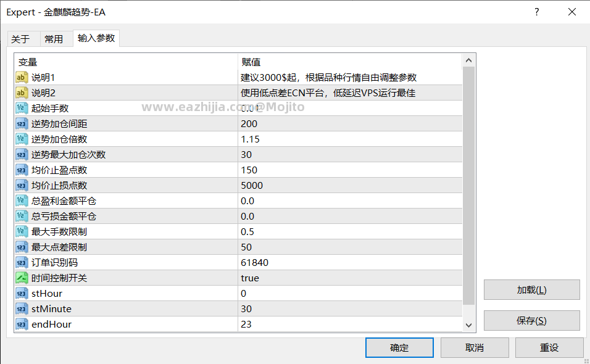
Task: Open the help question mark button
Action: pyautogui.click(x=536, y=12)
